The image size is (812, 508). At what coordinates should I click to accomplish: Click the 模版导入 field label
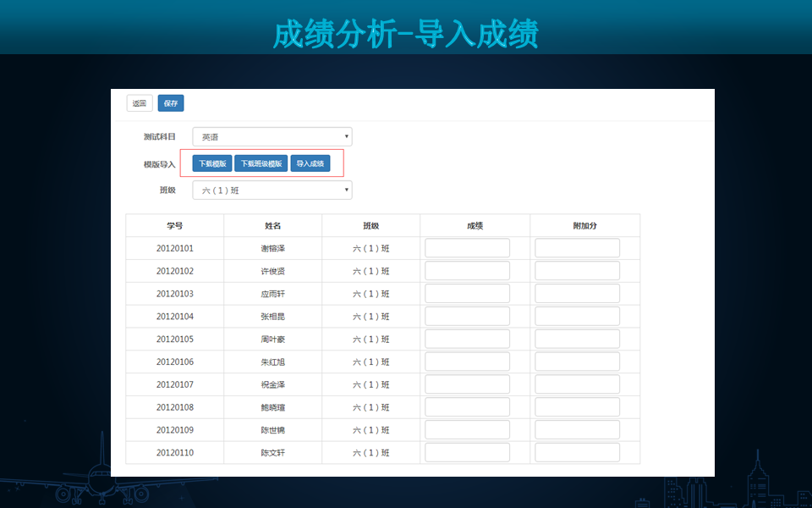tap(160, 164)
